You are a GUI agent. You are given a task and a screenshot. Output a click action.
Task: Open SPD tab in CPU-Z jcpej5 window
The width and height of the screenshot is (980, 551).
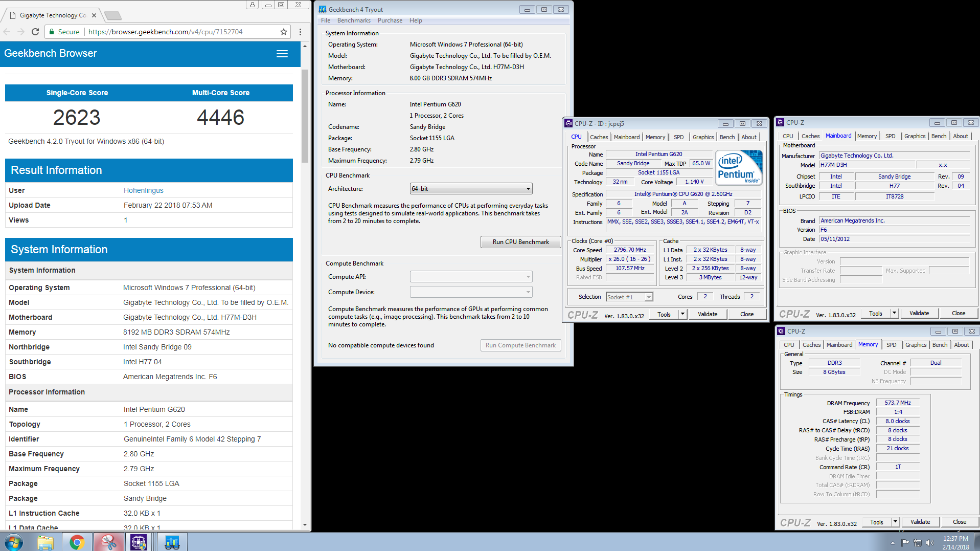point(678,137)
